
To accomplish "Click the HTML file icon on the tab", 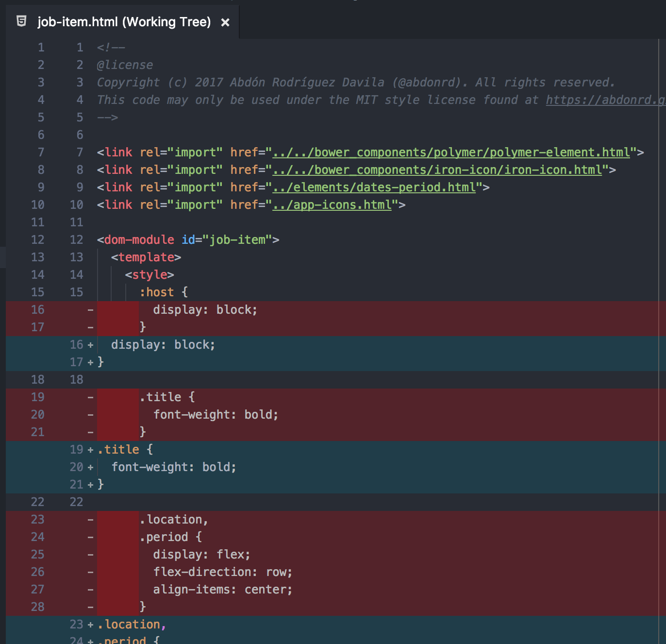I will [21, 21].
